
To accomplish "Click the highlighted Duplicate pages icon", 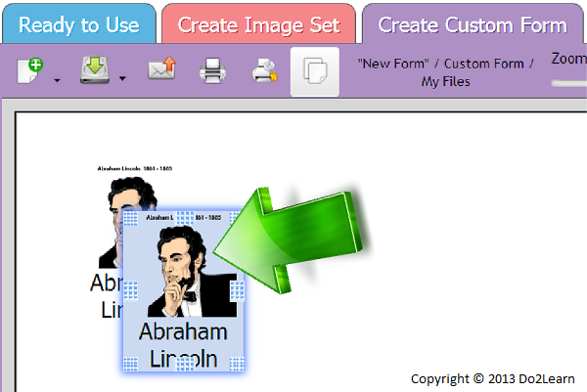I will [315, 71].
